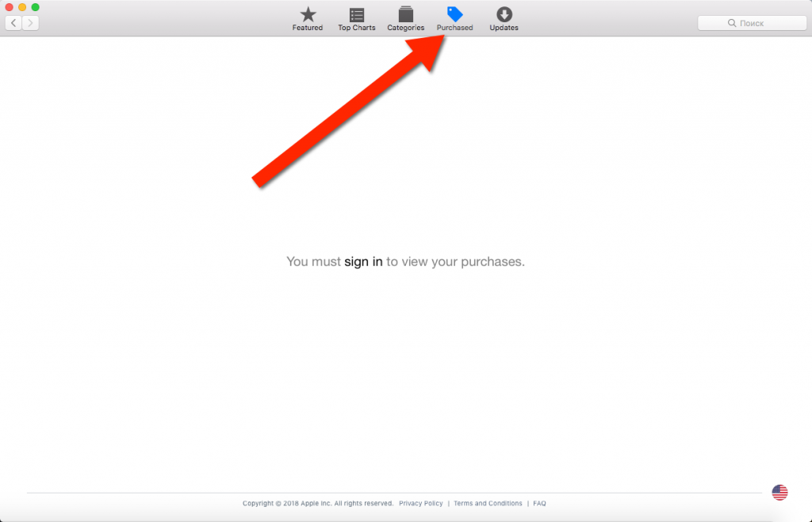Open the Featured section star icon
This screenshot has width=812, height=522.
coord(308,14)
